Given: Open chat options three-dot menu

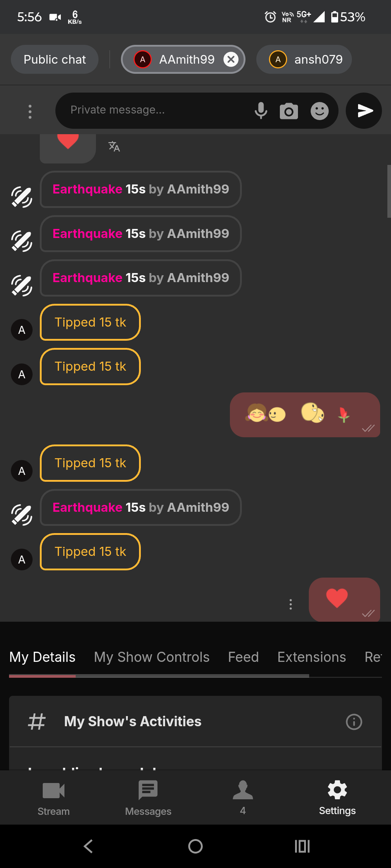Looking at the screenshot, I should coord(30,111).
